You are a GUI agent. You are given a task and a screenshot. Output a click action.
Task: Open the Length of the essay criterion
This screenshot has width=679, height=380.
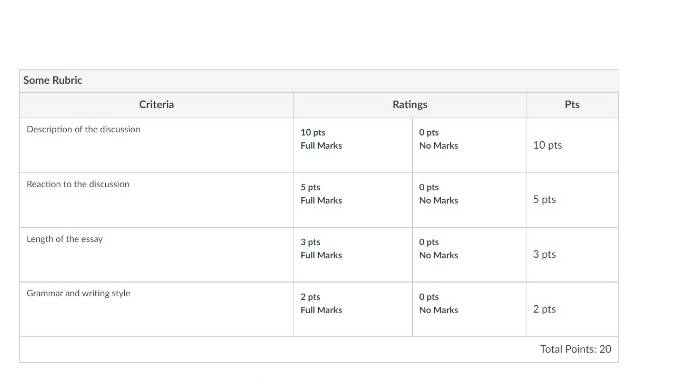coord(65,239)
